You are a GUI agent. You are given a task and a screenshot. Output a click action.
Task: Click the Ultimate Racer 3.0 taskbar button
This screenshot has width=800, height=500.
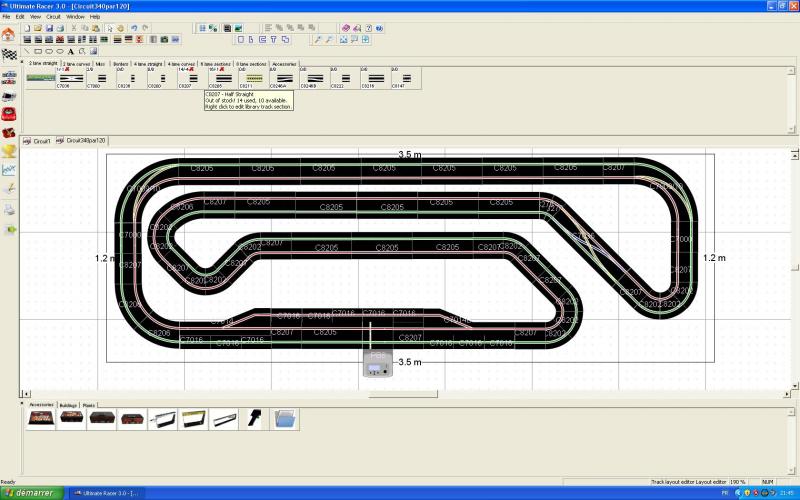105,493
